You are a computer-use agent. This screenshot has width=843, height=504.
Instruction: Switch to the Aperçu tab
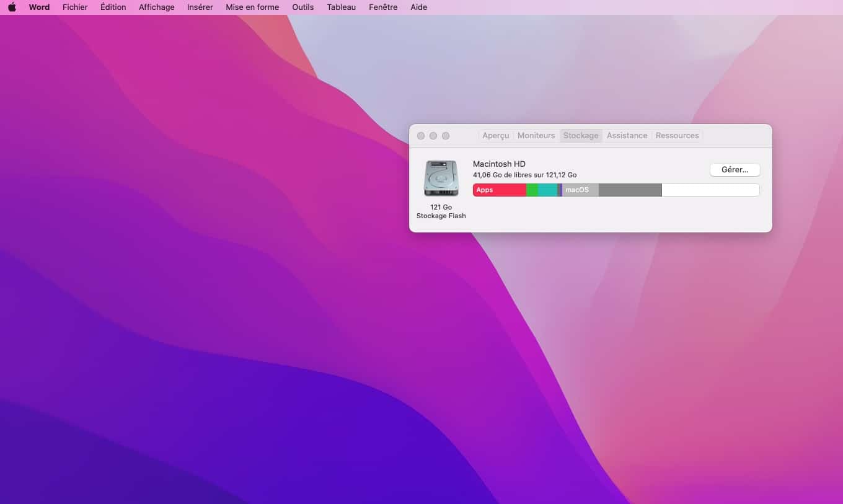pyautogui.click(x=496, y=136)
